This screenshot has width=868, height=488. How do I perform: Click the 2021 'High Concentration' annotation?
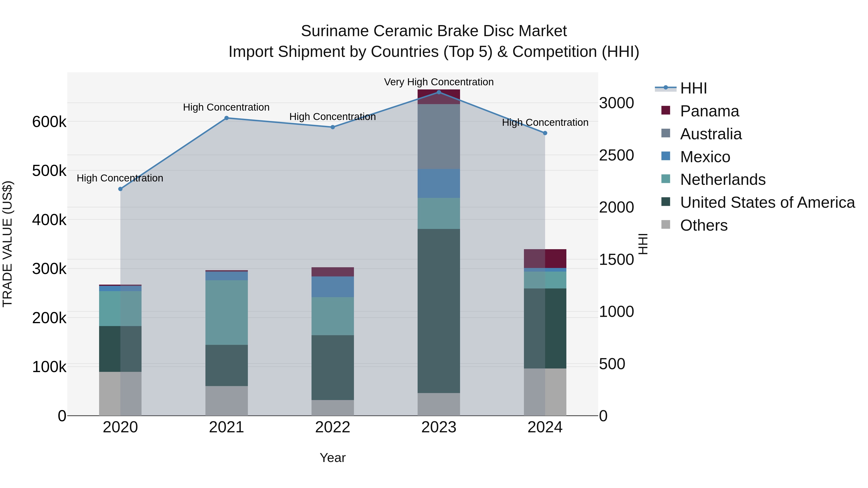pos(226,107)
